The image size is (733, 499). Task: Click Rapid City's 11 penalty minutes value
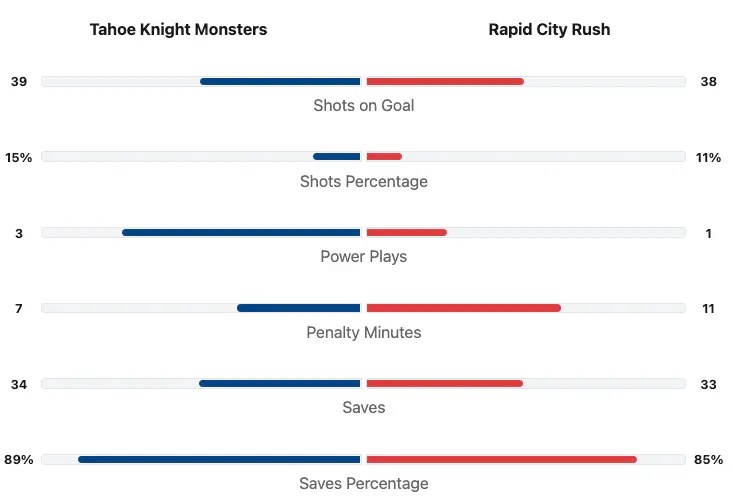click(x=708, y=308)
